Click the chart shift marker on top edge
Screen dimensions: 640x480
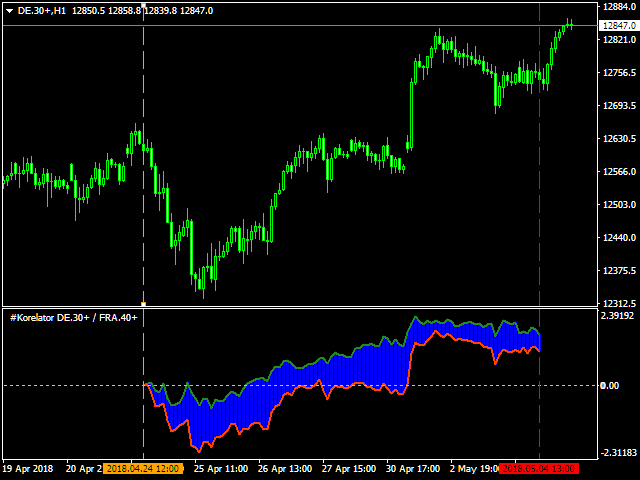coord(143,5)
